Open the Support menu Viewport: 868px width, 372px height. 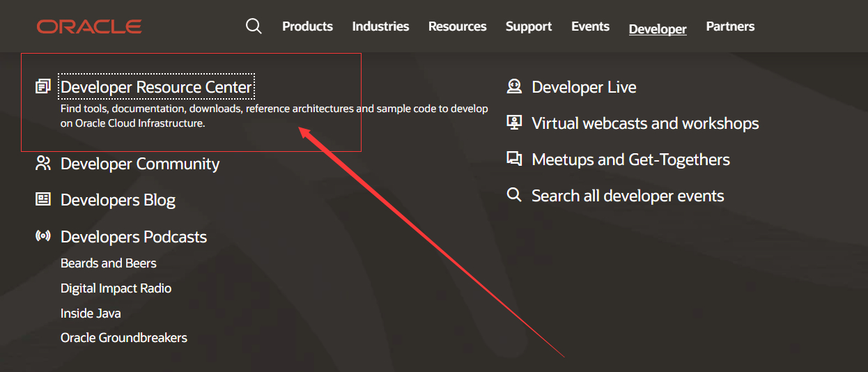point(529,26)
